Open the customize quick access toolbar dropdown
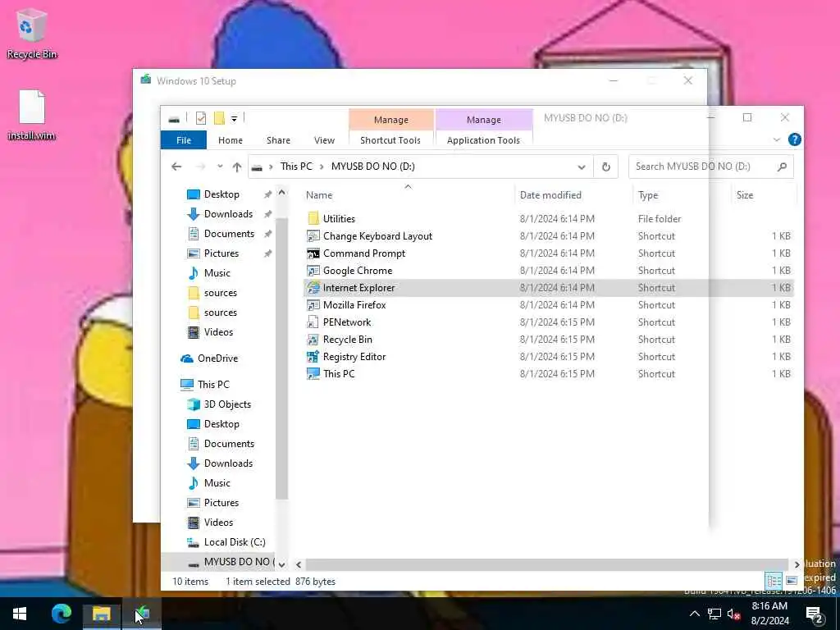Image resolution: width=840 pixels, height=630 pixels. (x=234, y=118)
